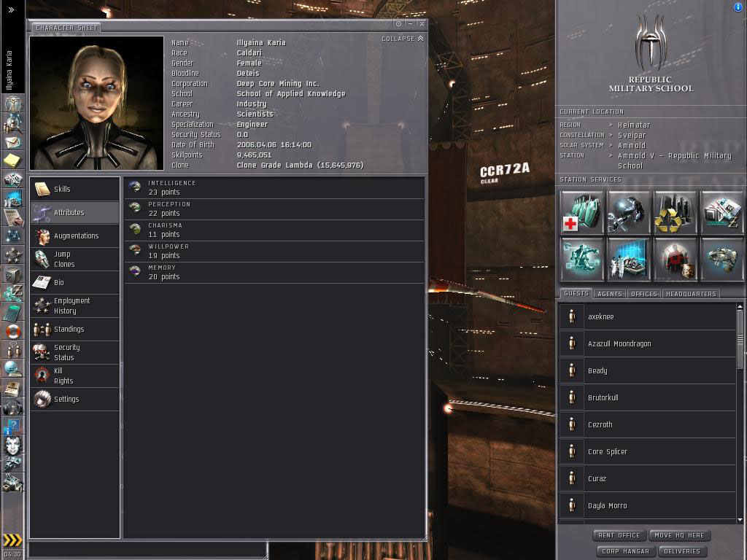This screenshot has height=560, width=747.
Task: Click the Aura face icon in the sidebar
Action: [13, 446]
